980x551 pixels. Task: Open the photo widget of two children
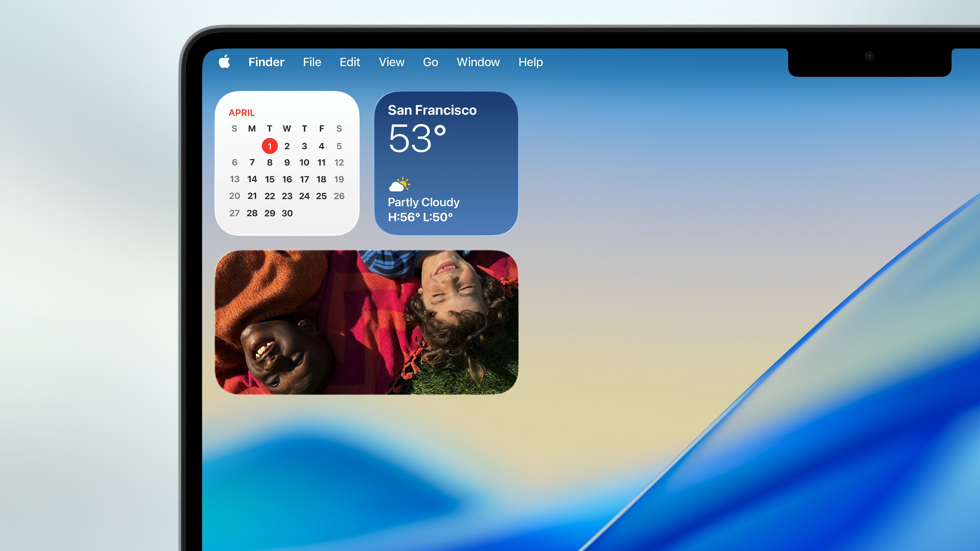(x=366, y=322)
